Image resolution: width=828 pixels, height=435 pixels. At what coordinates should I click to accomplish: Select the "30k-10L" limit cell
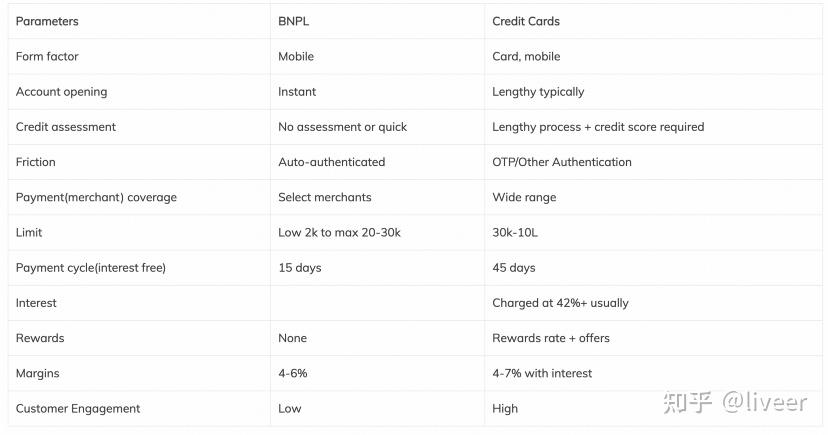pos(516,232)
